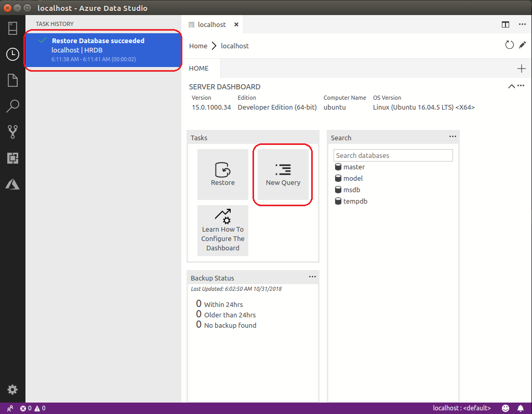Image resolution: width=532 pixels, height=414 pixels.
Task: Select the tempdb database
Action: point(351,201)
